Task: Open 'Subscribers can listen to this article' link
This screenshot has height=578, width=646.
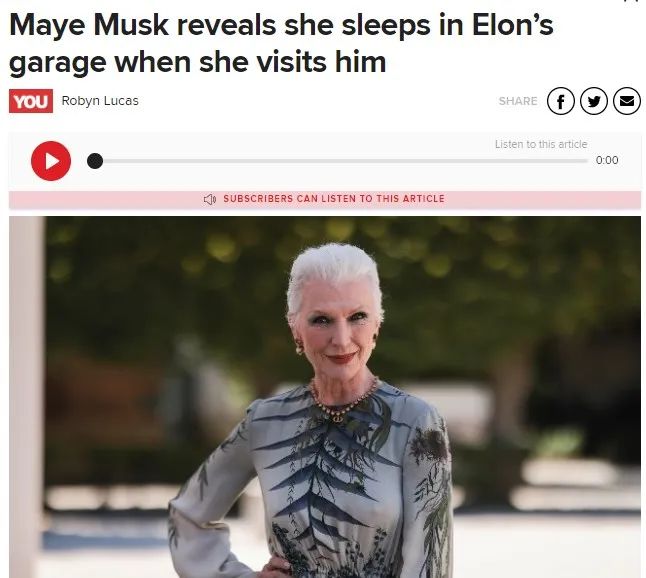Action: (334, 199)
